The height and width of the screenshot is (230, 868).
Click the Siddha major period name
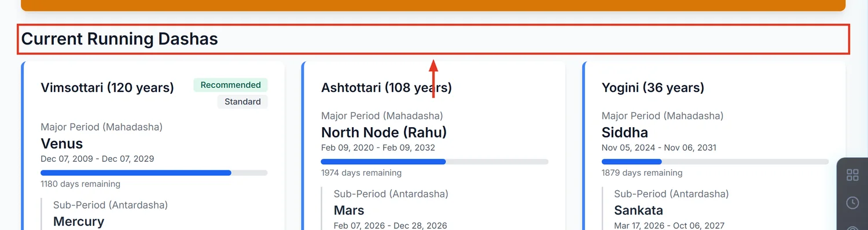click(x=625, y=132)
